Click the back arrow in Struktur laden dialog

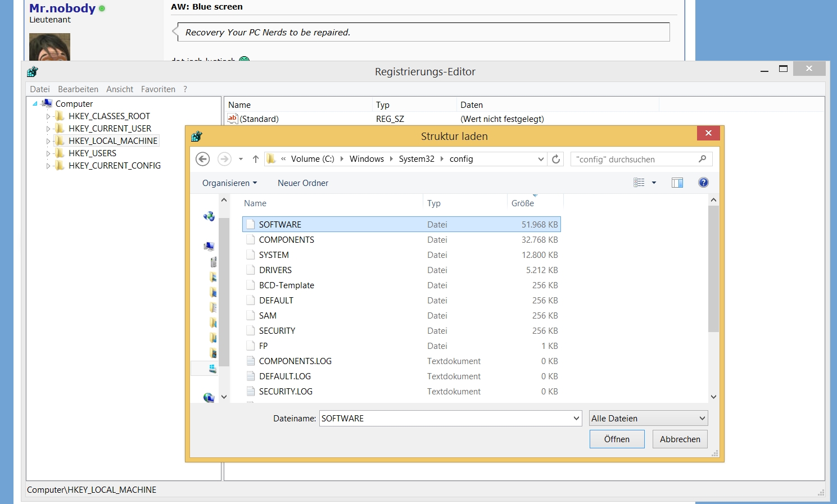(x=203, y=159)
